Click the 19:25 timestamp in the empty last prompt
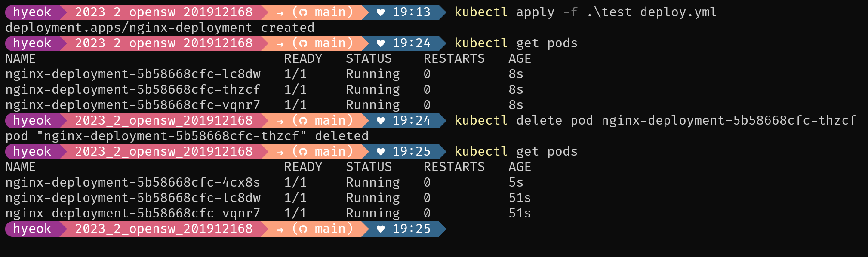Viewport: 868px width, 257px height. [412, 229]
